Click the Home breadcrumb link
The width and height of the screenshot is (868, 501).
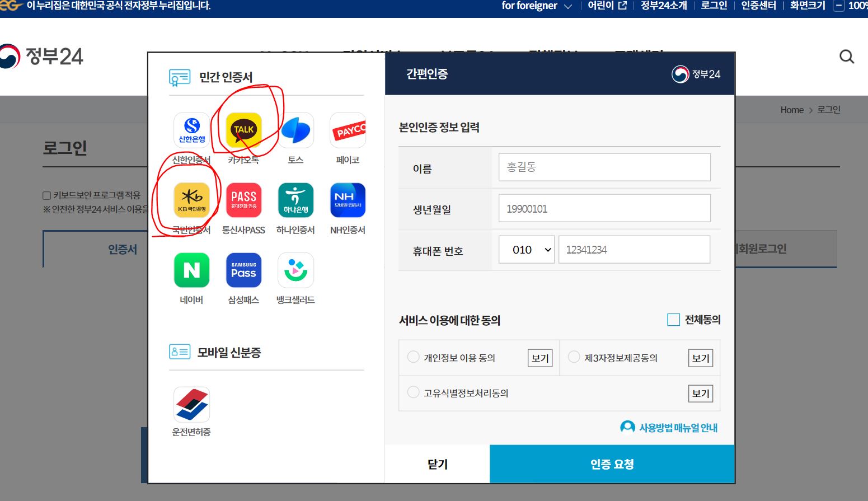(x=792, y=110)
